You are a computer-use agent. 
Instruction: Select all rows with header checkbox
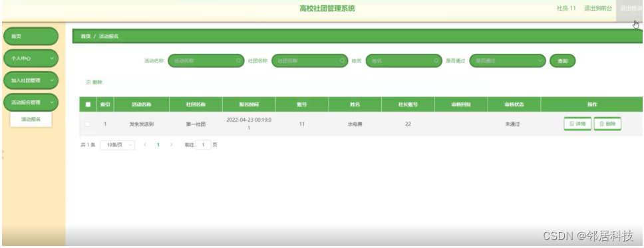tap(88, 104)
